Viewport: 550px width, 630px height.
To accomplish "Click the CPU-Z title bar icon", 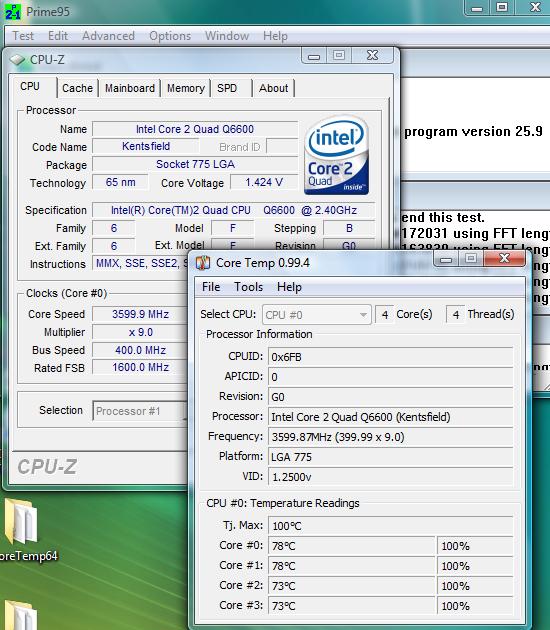I will tap(17, 60).
